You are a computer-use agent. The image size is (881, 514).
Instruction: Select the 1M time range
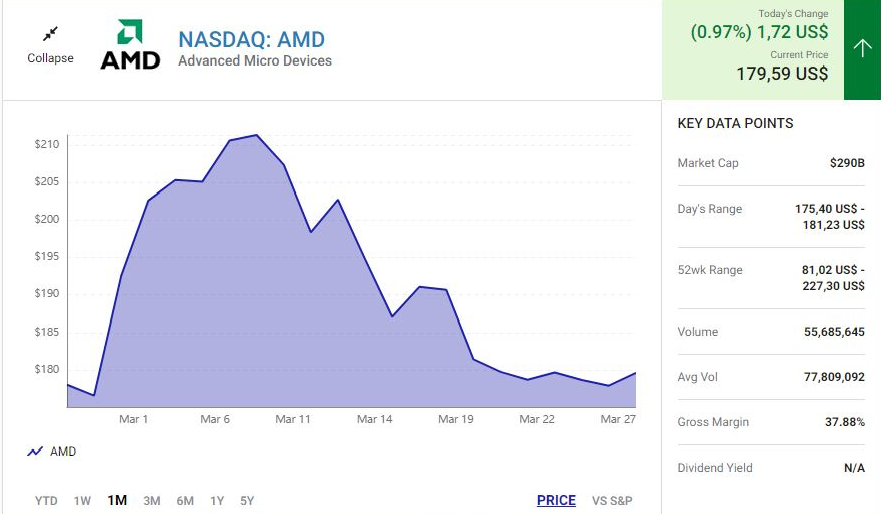coord(117,501)
